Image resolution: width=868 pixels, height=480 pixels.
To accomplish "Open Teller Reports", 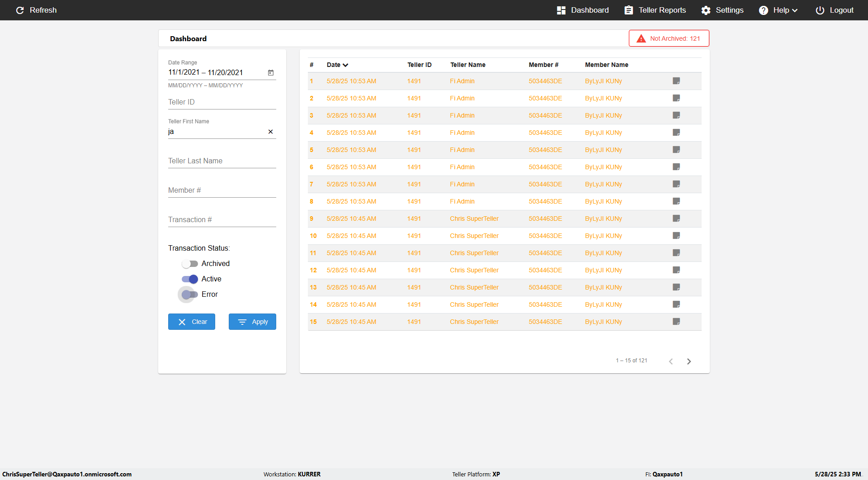I will pos(655,10).
